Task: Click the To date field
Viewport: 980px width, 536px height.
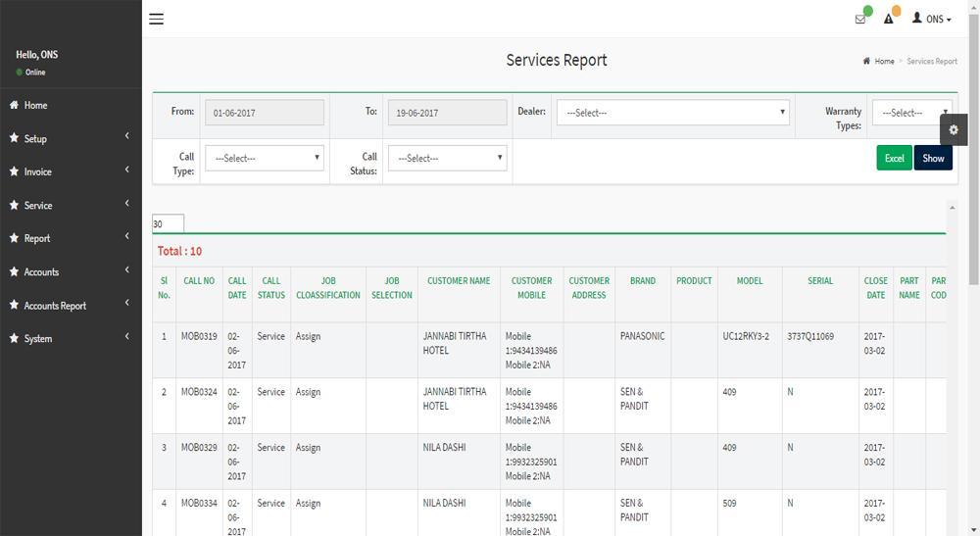Action: [448, 113]
